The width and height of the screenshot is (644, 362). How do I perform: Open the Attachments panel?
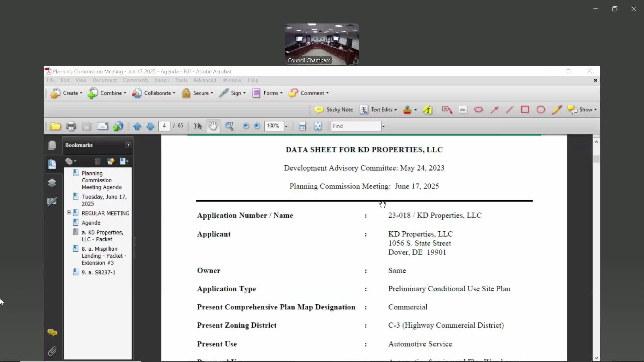click(53, 351)
